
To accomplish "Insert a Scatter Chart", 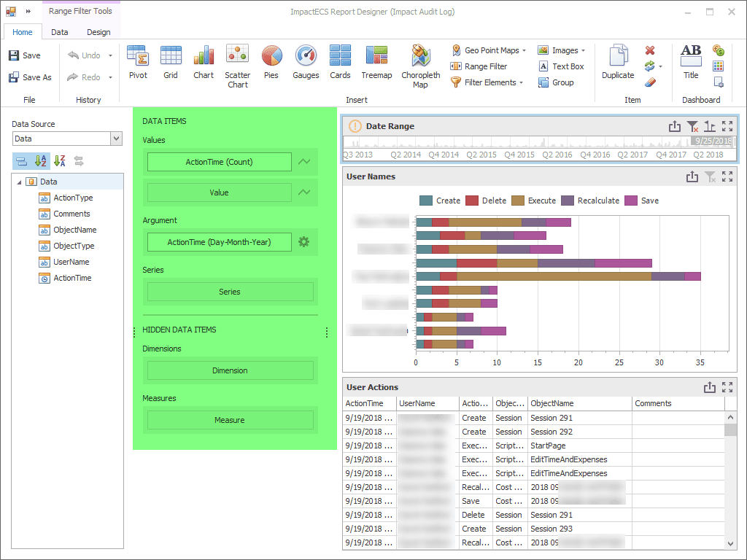I will coord(237,66).
